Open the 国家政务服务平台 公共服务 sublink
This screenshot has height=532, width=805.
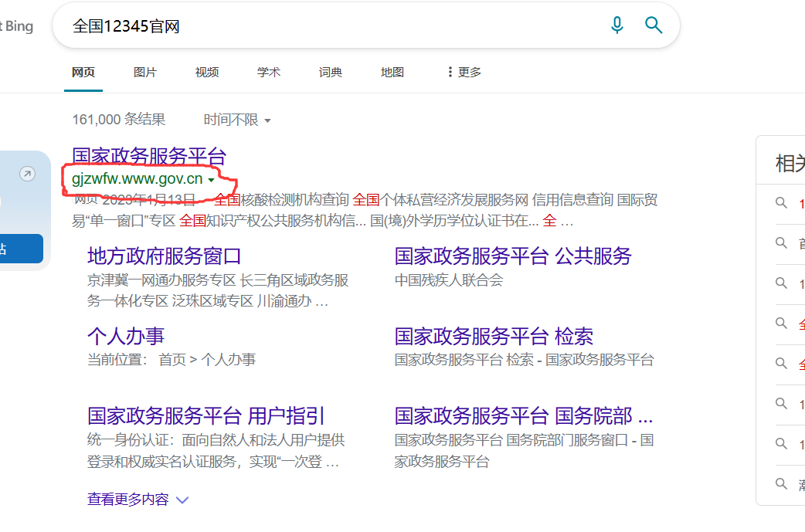(513, 256)
